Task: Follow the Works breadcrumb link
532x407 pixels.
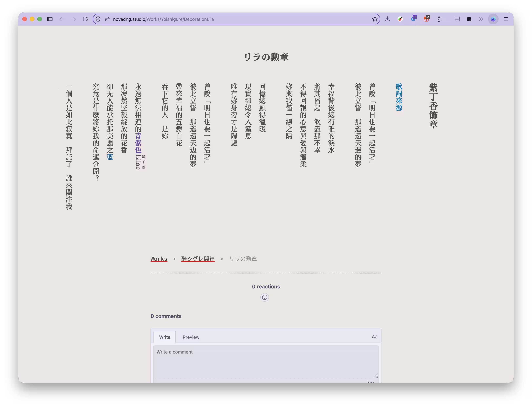Action: pyautogui.click(x=159, y=259)
